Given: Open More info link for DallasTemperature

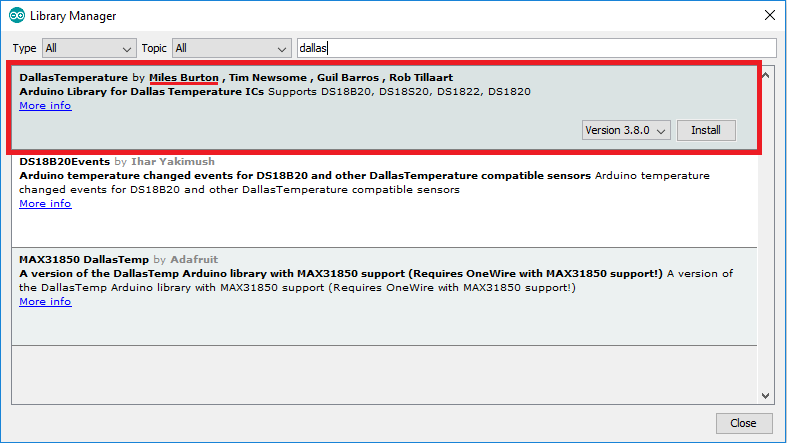Looking at the screenshot, I should [45, 106].
